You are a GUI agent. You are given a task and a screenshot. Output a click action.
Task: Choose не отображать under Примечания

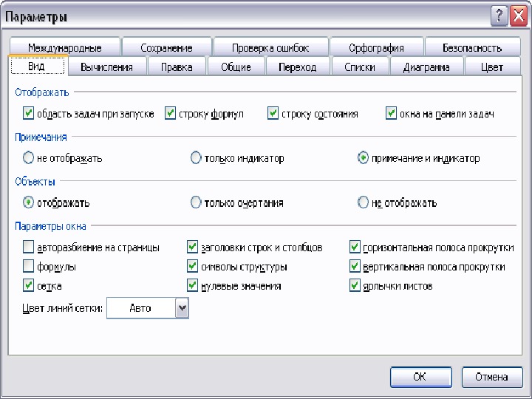pos(29,158)
